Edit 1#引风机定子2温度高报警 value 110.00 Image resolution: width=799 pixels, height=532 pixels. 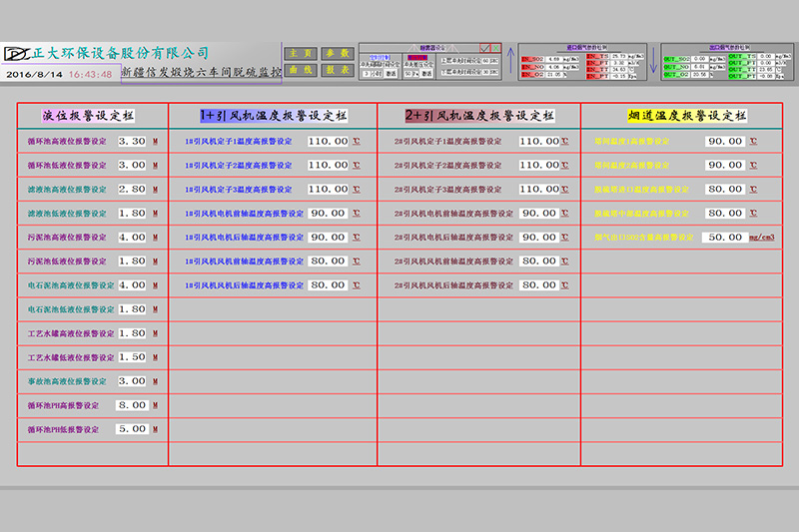tap(329, 165)
